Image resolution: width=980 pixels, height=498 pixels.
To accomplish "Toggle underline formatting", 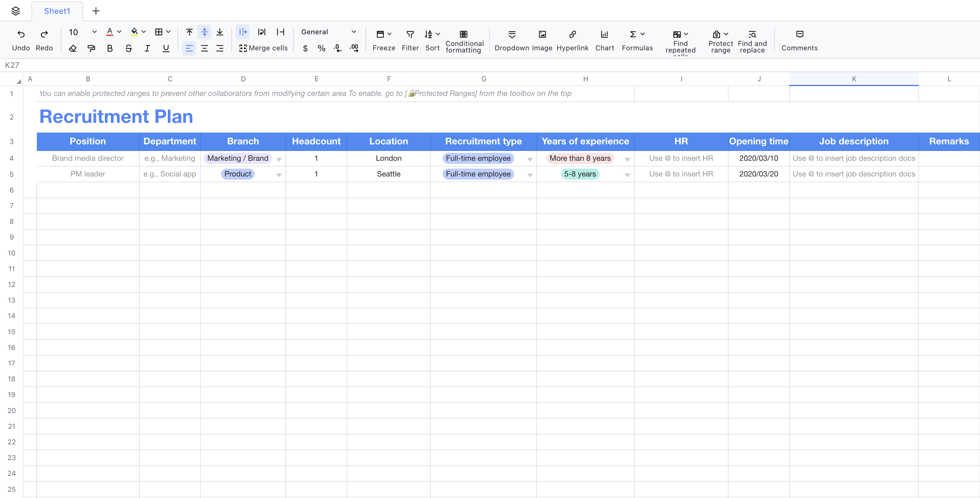I will [x=166, y=48].
